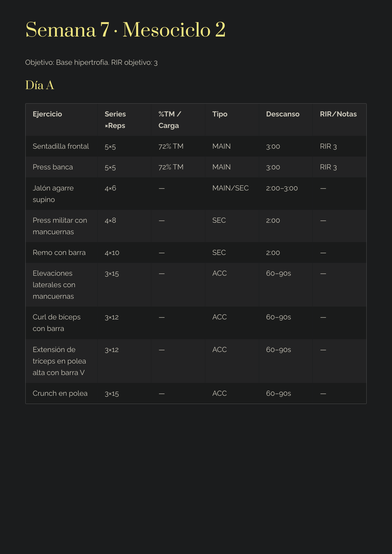The width and height of the screenshot is (392, 554).
Task: Click the "Ejercicio" column header
Action: [x=47, y=114]
